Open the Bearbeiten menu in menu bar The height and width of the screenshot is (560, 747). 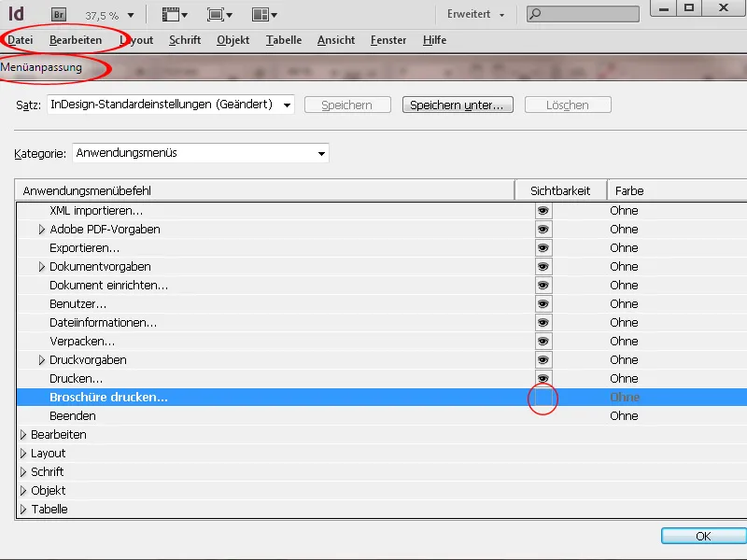[x=76, y=40]
